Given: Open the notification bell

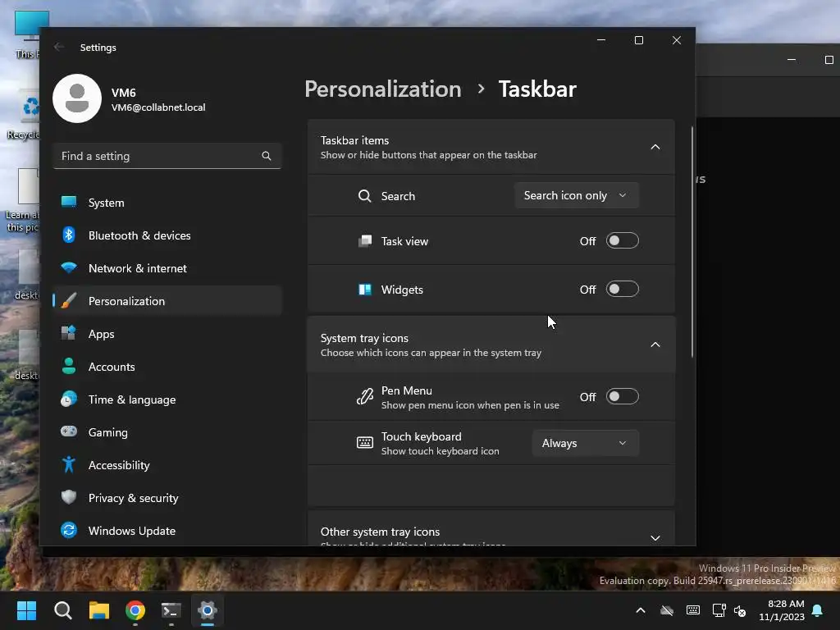Looking at the screenshot, I should 818,610.
